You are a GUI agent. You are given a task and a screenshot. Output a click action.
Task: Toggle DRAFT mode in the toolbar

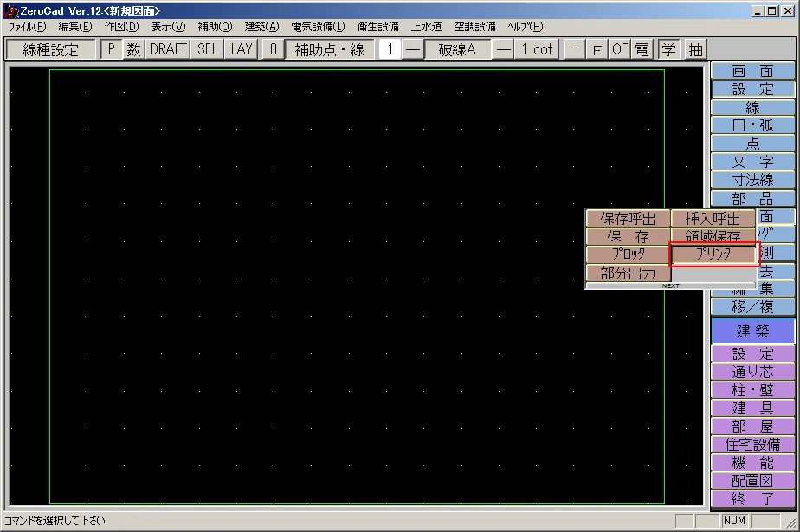(168, 49)
